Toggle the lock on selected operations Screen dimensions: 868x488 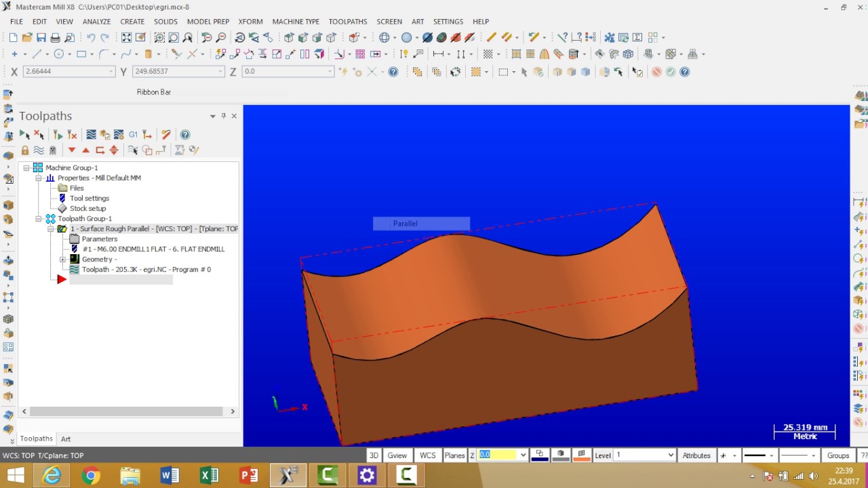25,150
